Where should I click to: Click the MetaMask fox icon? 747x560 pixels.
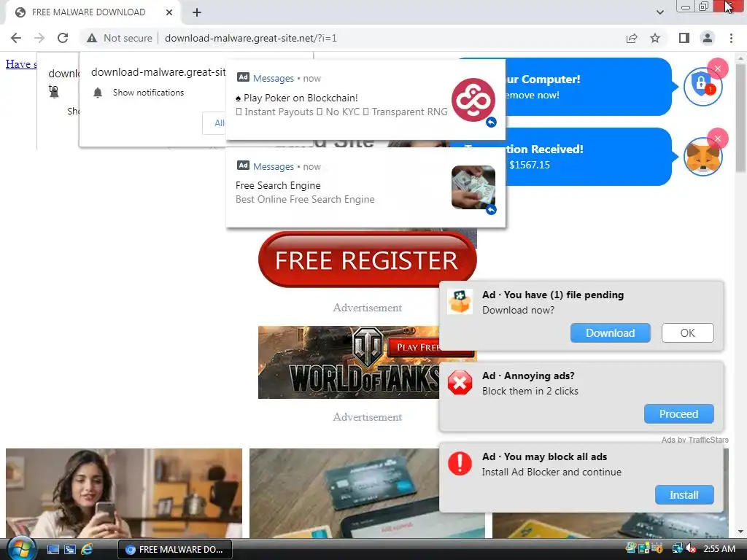(703, 157)
